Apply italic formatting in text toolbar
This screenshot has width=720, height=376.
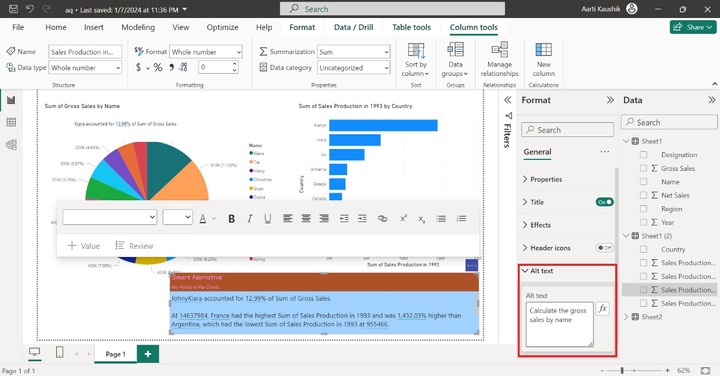point(249,219)
